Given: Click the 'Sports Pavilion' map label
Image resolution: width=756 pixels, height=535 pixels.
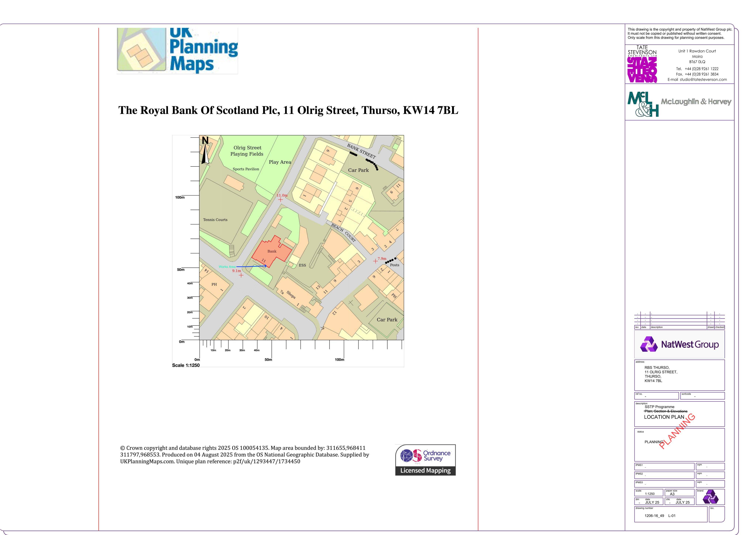Looking at the screenshot, I should (246, 169).
